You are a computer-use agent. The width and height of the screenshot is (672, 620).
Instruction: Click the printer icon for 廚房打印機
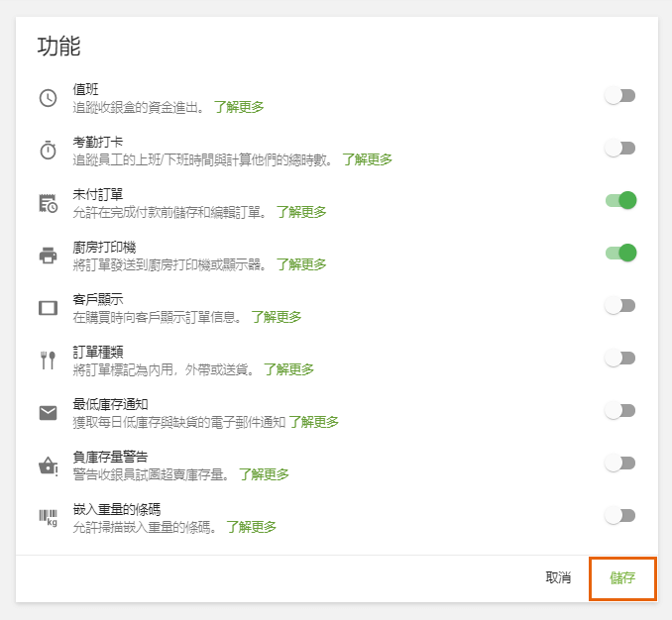[48, 255]
